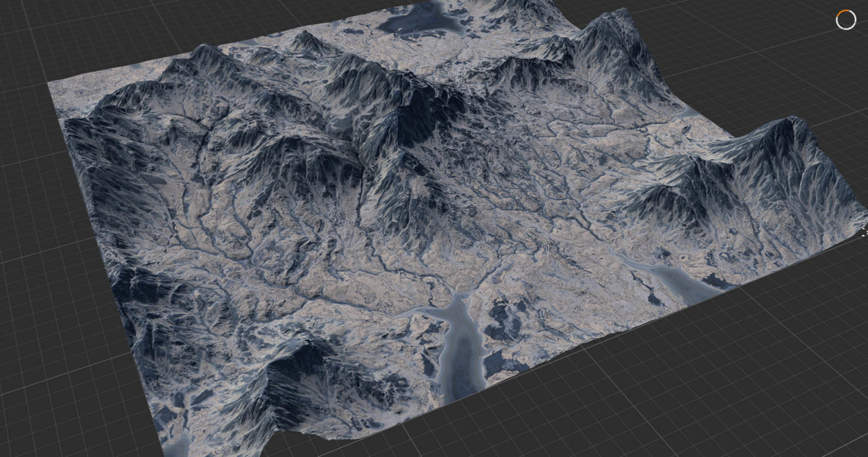Click the small white dotted marker beside terrain
This screenshot has width=868, height=457.
[864, 232]
